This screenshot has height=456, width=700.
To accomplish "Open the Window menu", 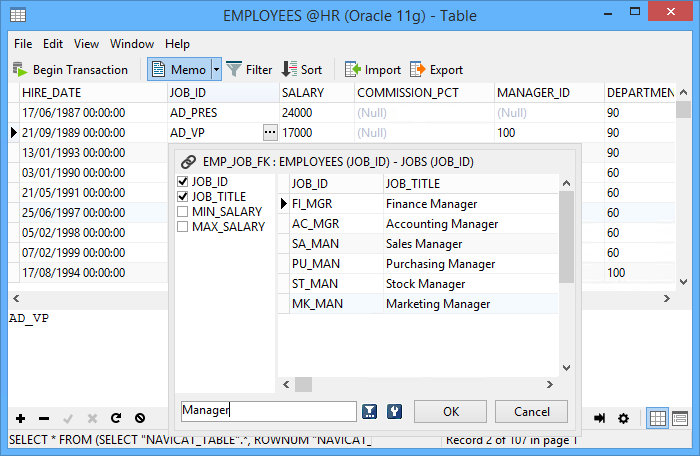I will (x=132, y=44).
